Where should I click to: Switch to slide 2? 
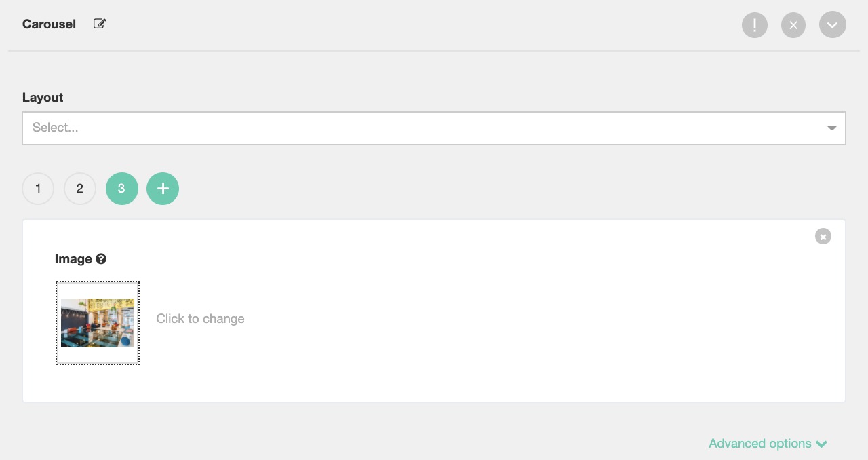[x=80, y=189]
